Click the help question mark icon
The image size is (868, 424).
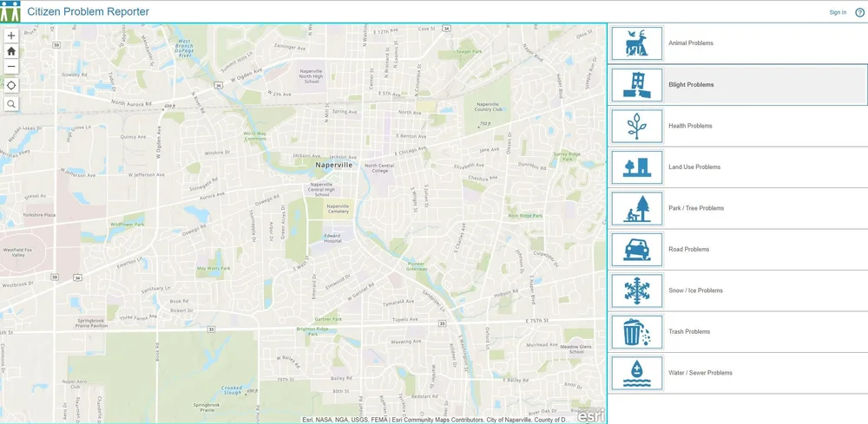coord(859,12)
